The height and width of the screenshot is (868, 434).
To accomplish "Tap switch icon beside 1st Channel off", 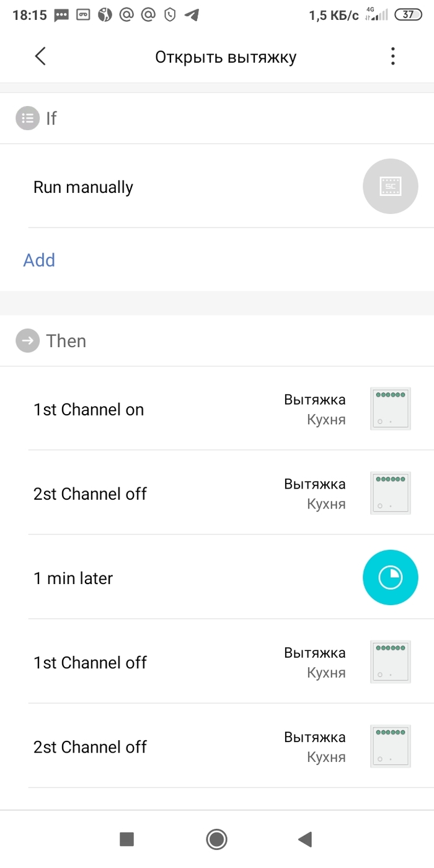I will click(390, 662).
